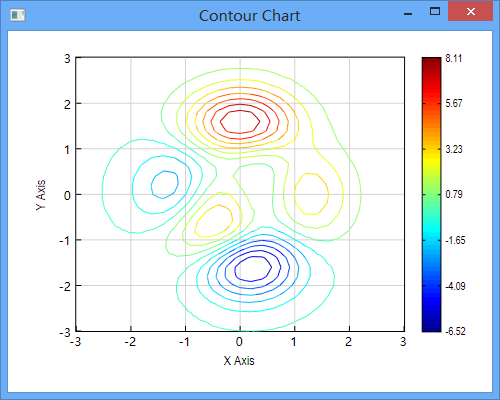Click the Contour Chart title text
The width and height of the screenshot is (500, 400).
coord(250,16)
